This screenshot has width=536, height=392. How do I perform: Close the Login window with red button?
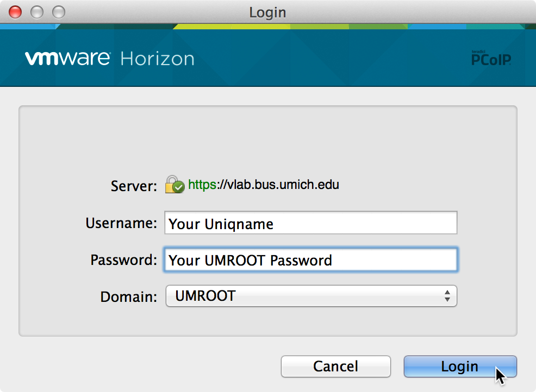coord(16,11)
